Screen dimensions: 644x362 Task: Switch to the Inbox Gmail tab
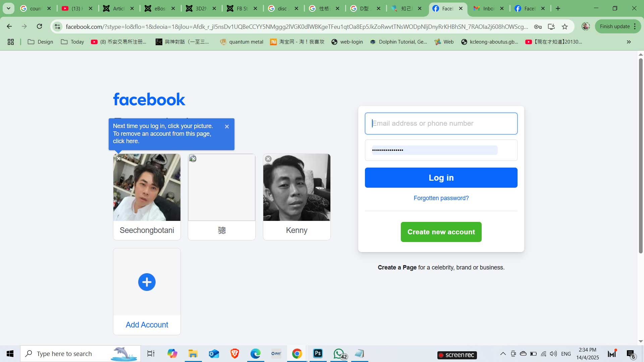489,9
